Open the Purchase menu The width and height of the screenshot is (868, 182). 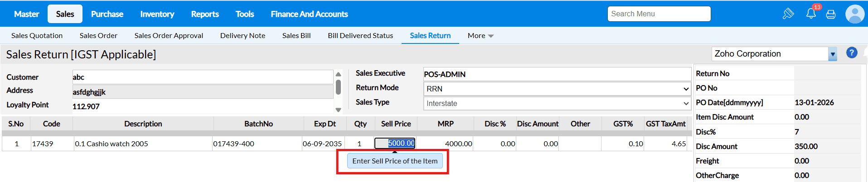pyautogui.click(x=107, y=14)
